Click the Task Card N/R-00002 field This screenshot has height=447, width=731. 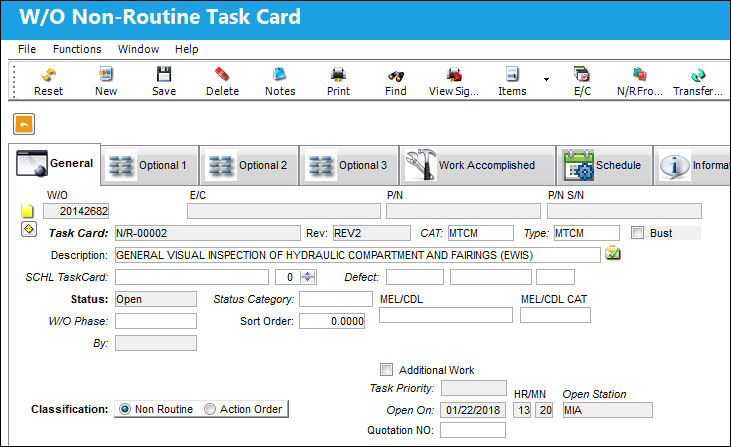tap(208, 233)
